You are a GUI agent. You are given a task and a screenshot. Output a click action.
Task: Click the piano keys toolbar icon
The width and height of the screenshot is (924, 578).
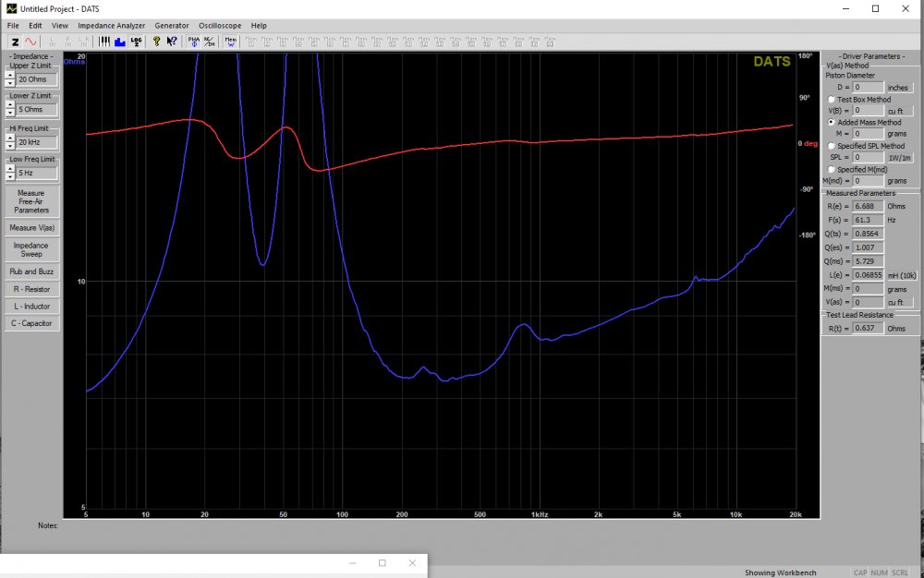coord(104,42)
